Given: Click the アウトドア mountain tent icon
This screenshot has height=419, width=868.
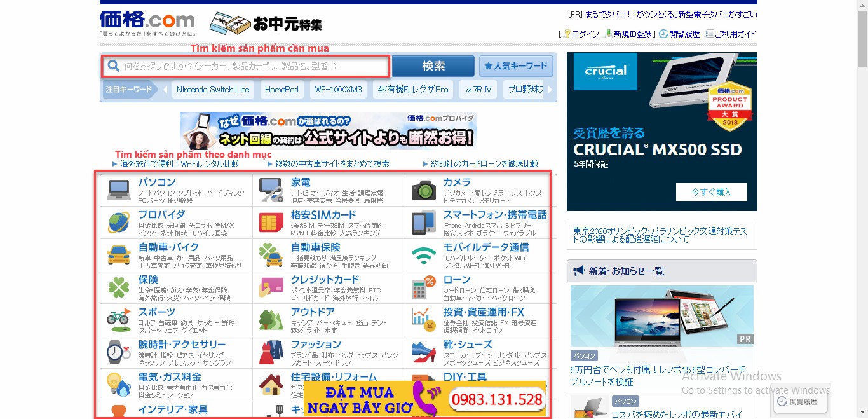Looking at the screenshot, I should pyautogui.click(x=271, y=320).
